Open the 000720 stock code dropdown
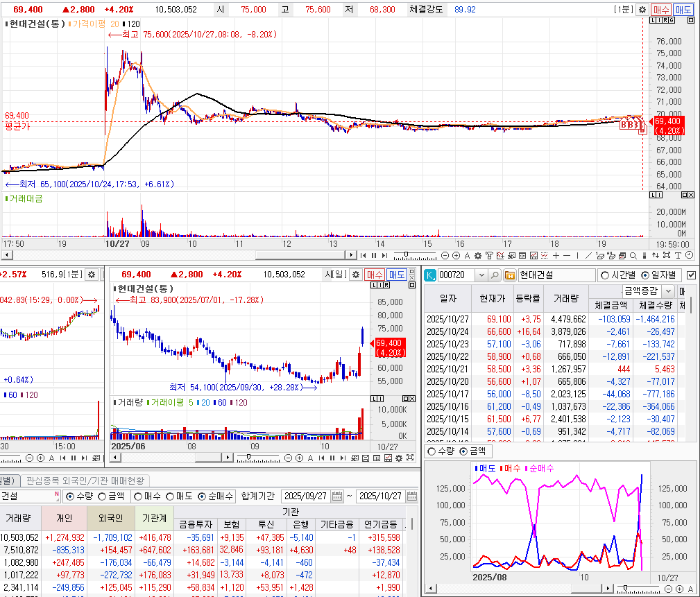700x597 pixels. coord(481,275)
